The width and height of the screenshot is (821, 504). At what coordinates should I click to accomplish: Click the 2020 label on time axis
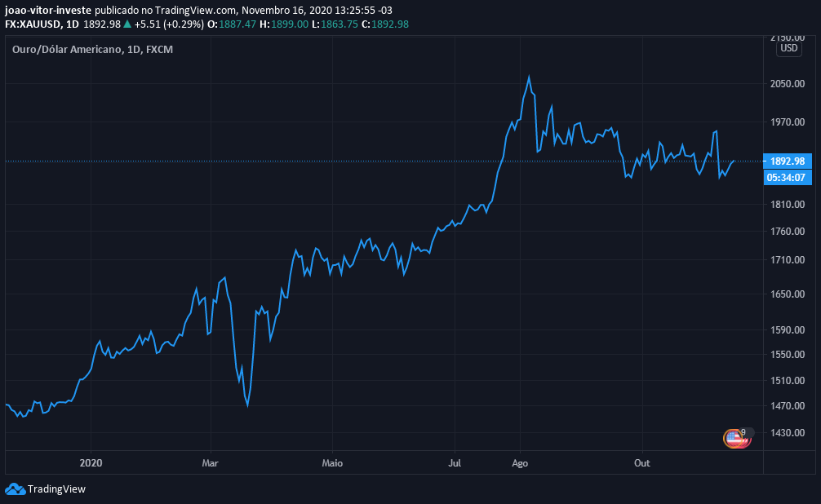pyautogui.click(x=91, y=463)
